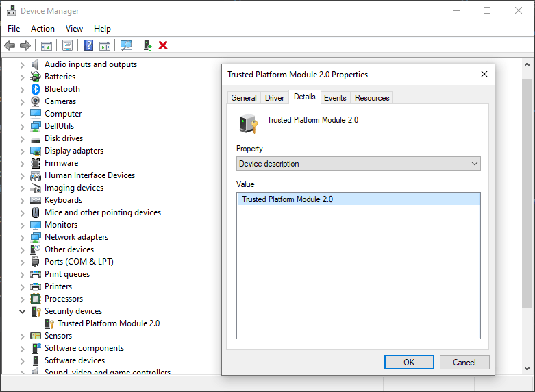Expand the Display adapters node

pyautogui.click(x=22, y=151)
